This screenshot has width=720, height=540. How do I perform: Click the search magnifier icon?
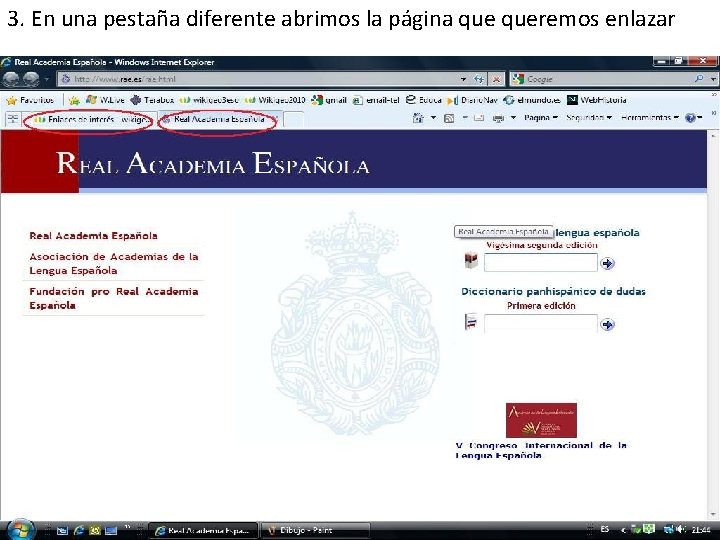[699, 79]
